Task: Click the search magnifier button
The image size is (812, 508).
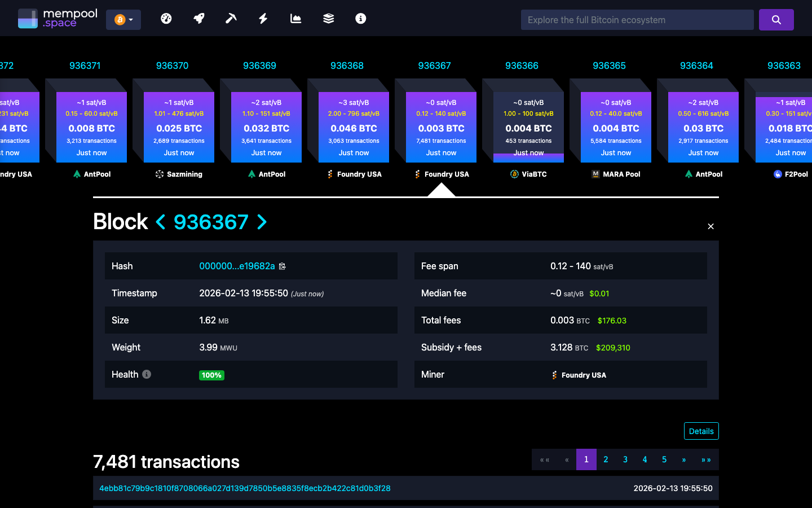Action: point(776,19)
